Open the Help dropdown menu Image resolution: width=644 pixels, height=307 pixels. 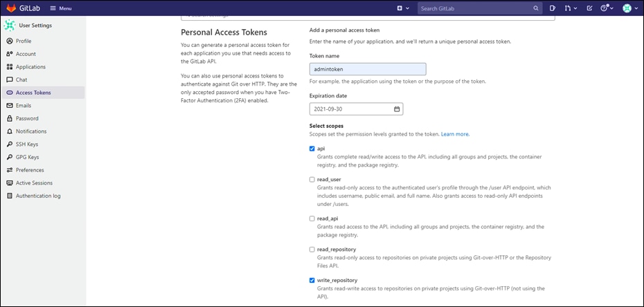(607, 8)
